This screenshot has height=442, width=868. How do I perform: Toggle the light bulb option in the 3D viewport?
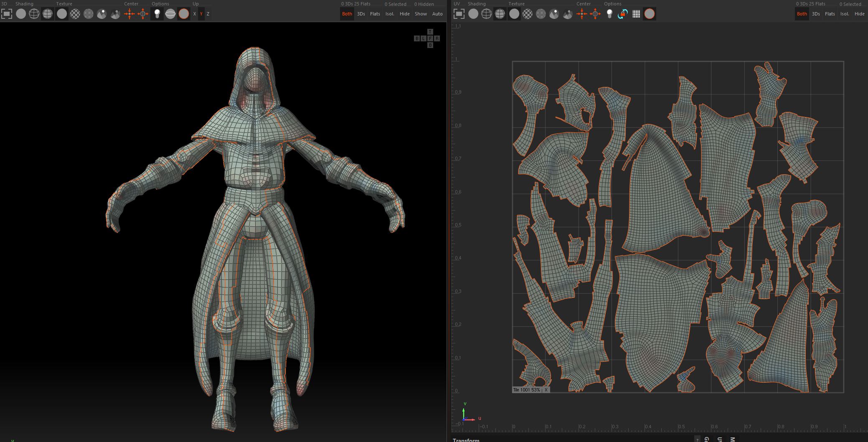tap(157, 14)
